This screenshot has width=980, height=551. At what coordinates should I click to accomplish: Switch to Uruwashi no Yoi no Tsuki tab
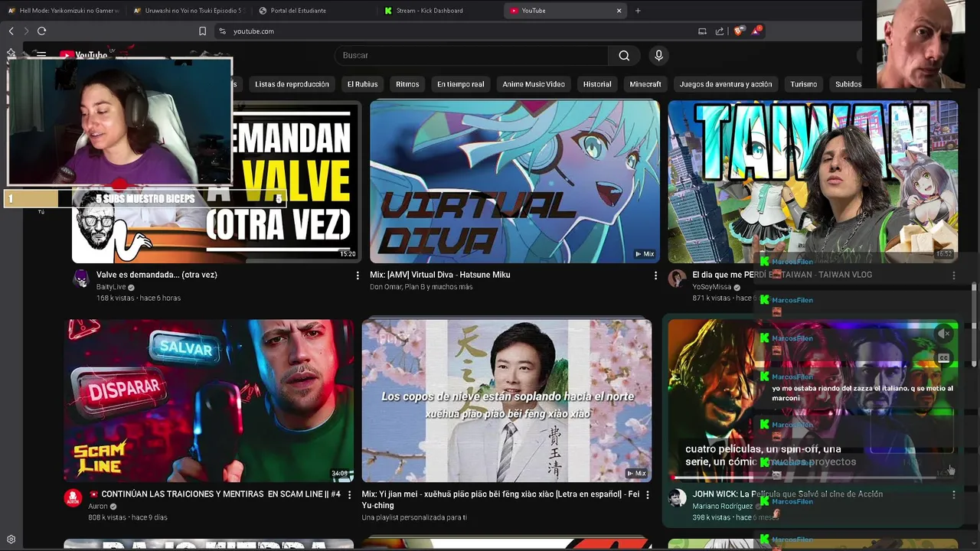(188, 11)
